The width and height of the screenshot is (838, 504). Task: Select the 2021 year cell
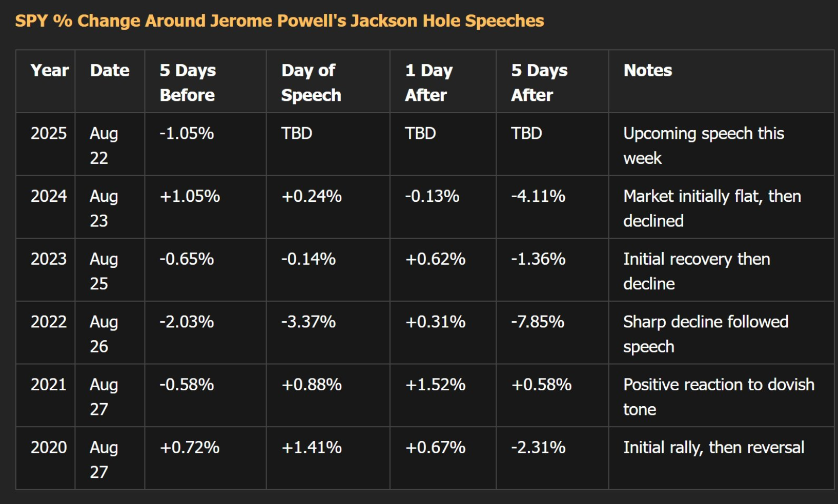point(49,384)
